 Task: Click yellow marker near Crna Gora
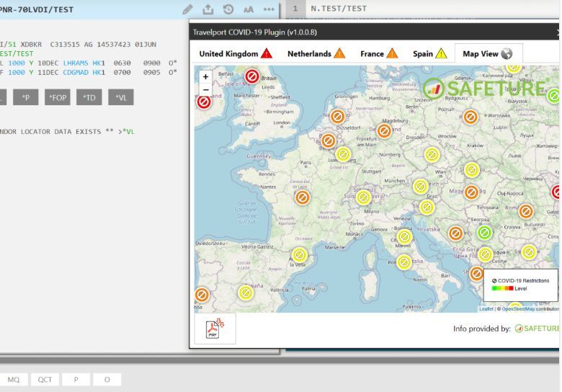point(486,254)
